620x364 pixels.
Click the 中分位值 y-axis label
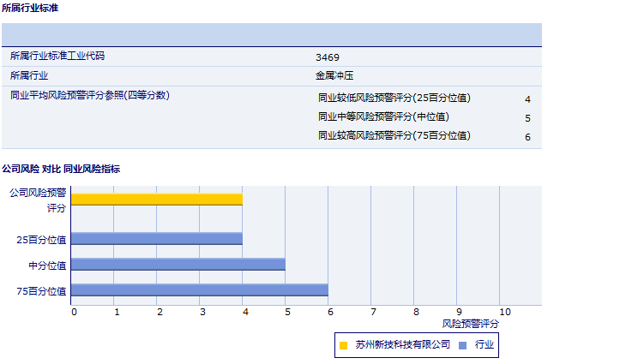coord(47,266)
